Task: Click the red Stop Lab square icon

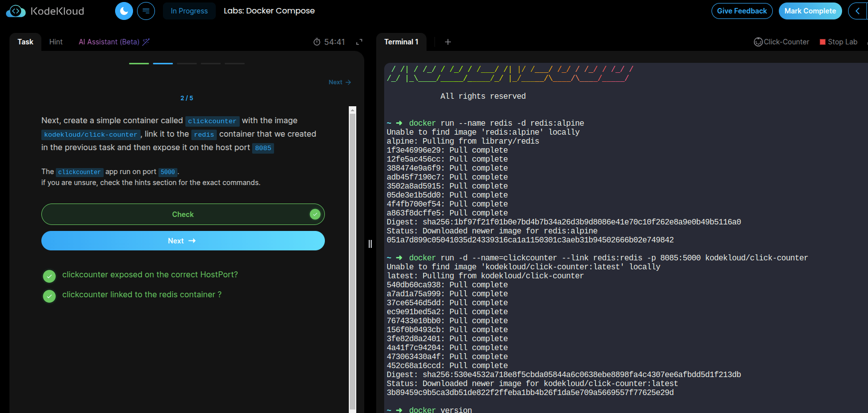Action: (823, 42)
